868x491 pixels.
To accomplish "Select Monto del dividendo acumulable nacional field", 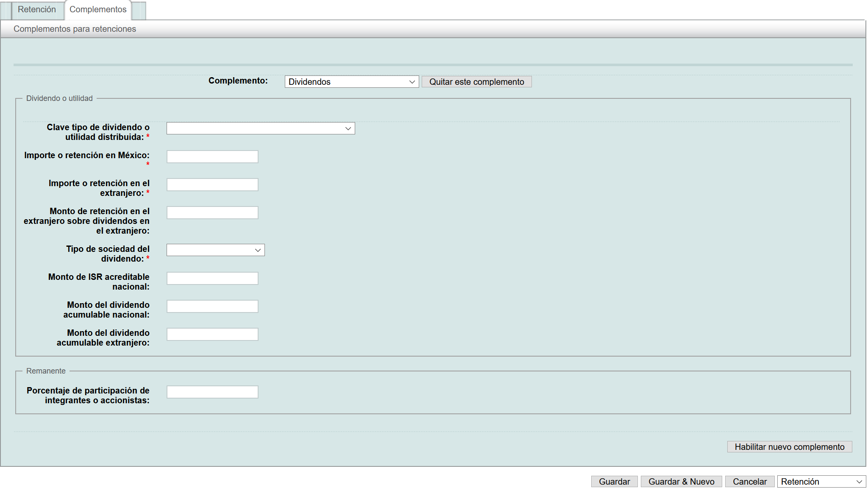I will coord(212,307).
